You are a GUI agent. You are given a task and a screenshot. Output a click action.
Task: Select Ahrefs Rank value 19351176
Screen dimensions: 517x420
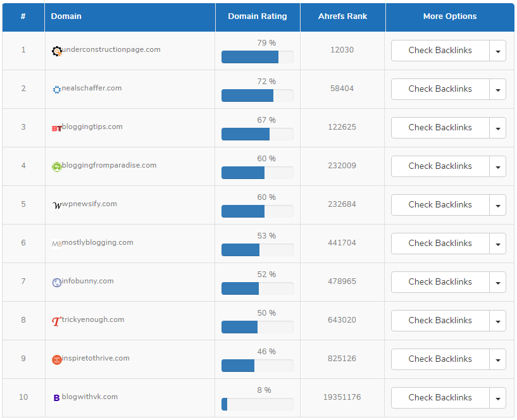pyautogui.click(x=342, y=397)
